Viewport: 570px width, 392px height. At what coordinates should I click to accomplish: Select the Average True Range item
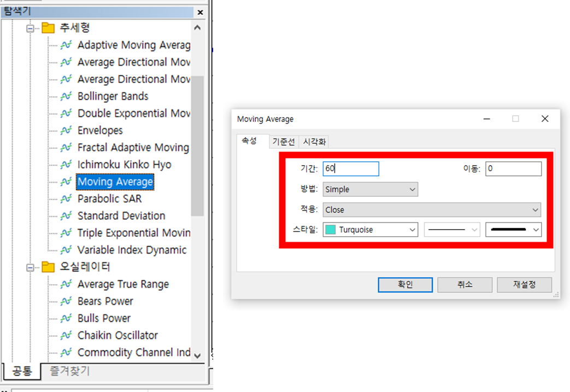(x=123, y=284)
